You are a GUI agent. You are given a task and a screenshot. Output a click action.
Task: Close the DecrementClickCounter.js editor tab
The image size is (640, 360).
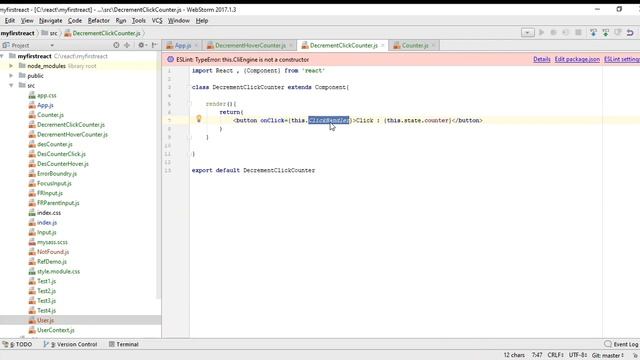(x=383, y=45)
